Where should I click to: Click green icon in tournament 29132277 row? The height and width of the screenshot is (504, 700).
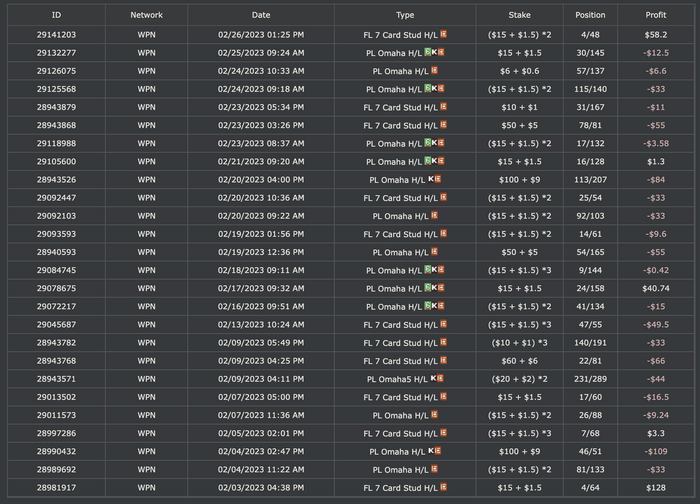pyautogui.click(x=427, y=52)
